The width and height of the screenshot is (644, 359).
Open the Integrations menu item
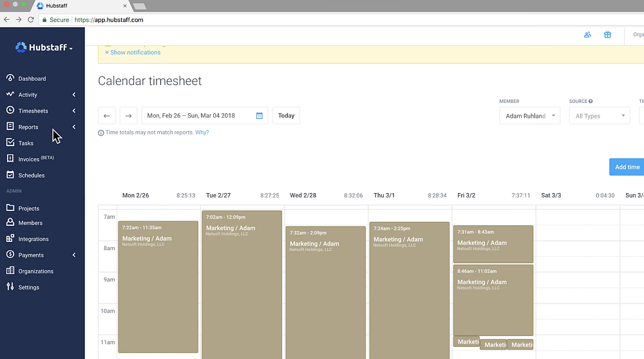pos(33,239)
